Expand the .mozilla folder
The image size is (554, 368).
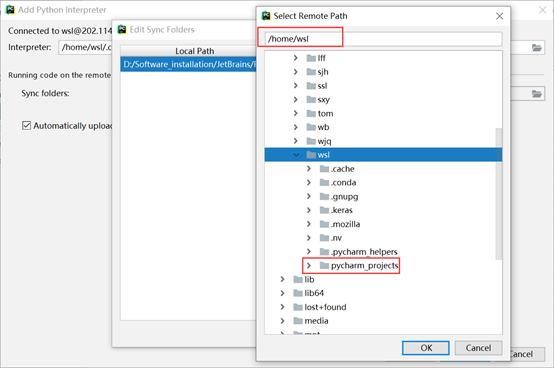point(309,224)
